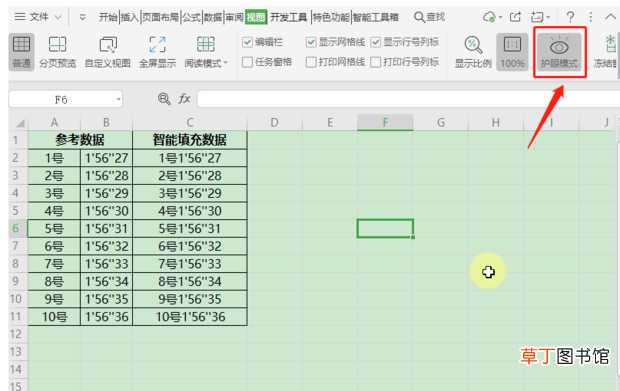Expand the Reading Mode (阅读模式) dropdown arrow
The image size is (620, 391).
point(226,63)
